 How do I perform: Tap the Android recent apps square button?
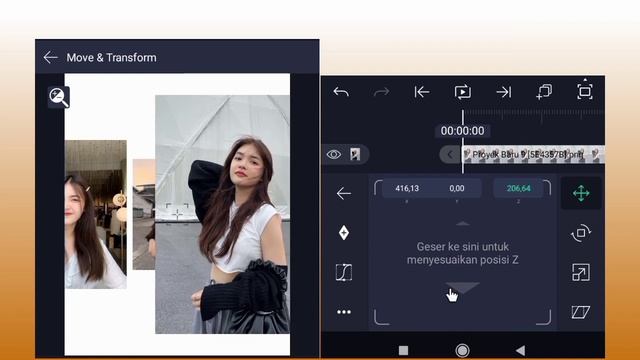pos(403,350)
